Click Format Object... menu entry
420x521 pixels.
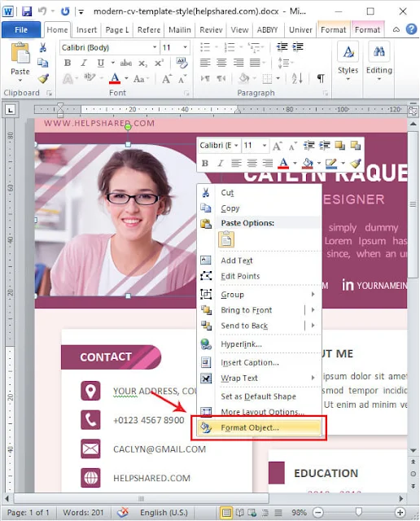coord(259,427)
